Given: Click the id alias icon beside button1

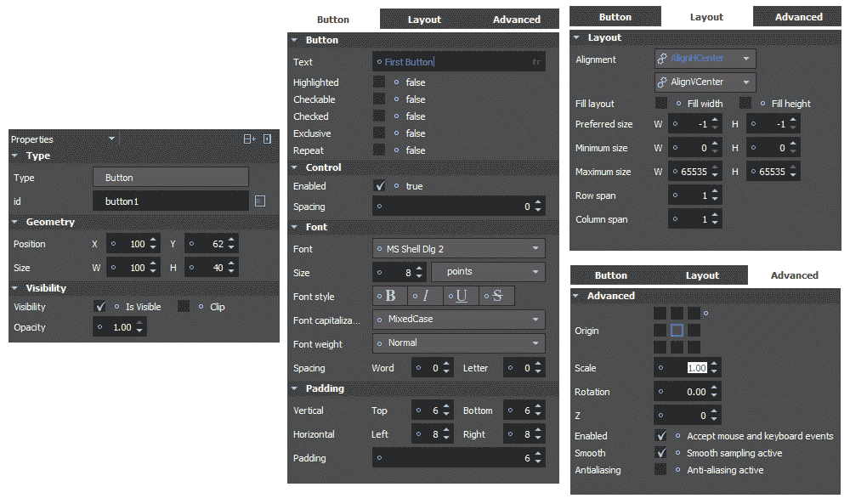Looking at the screenshot, I should pos(260,201).
